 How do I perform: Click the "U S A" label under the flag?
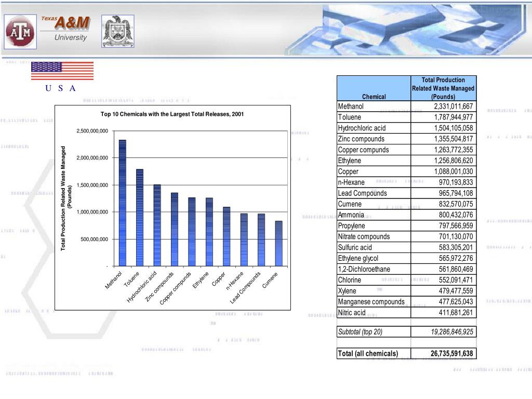[60, 88]
